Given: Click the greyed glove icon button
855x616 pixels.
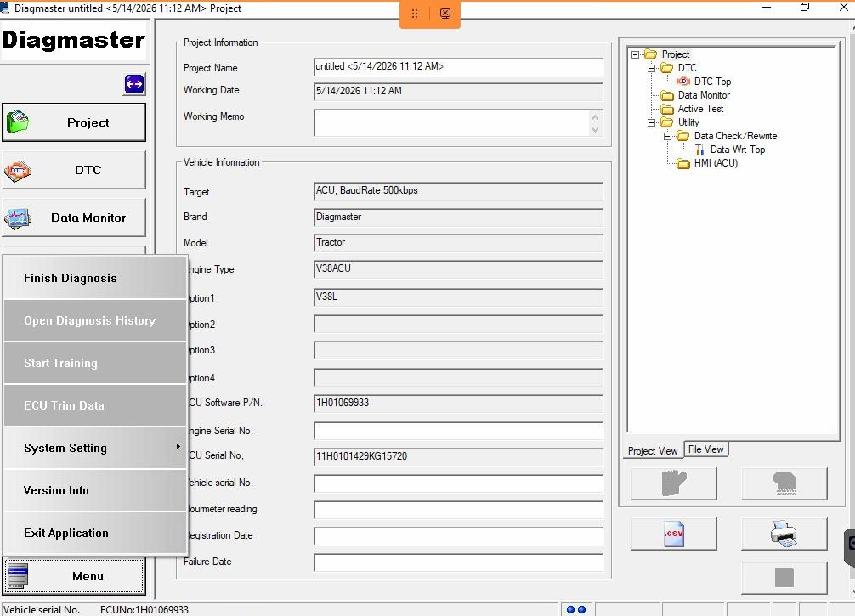Looking at the screenshot, I should click(x=674, y=483).
